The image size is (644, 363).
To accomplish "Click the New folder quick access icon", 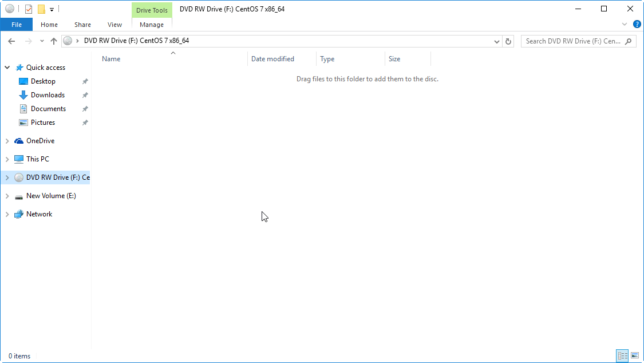I will [x=41, y=9].
